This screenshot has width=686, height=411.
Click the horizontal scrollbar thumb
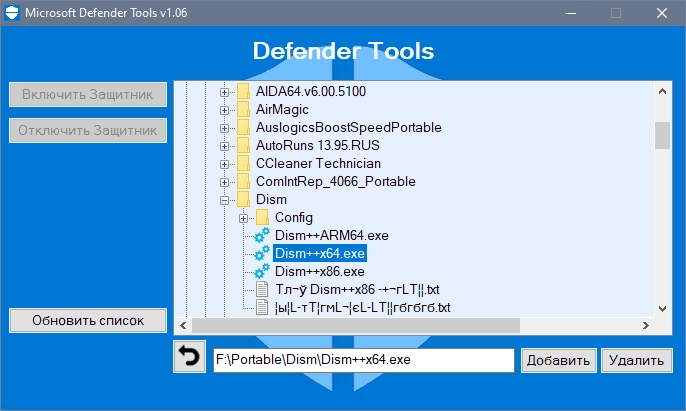pyautogui.click(x=356, y=325)
